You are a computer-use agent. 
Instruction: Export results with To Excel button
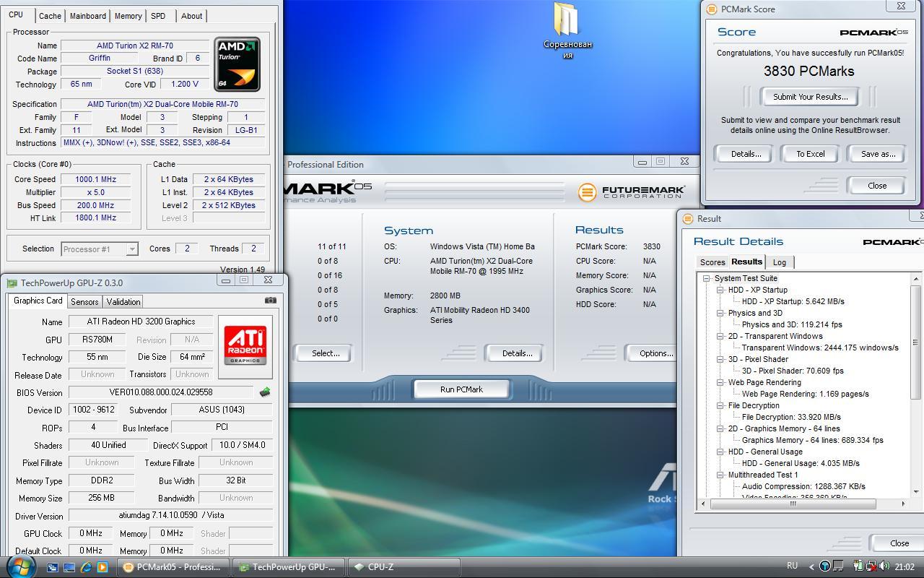click(810, 154)
